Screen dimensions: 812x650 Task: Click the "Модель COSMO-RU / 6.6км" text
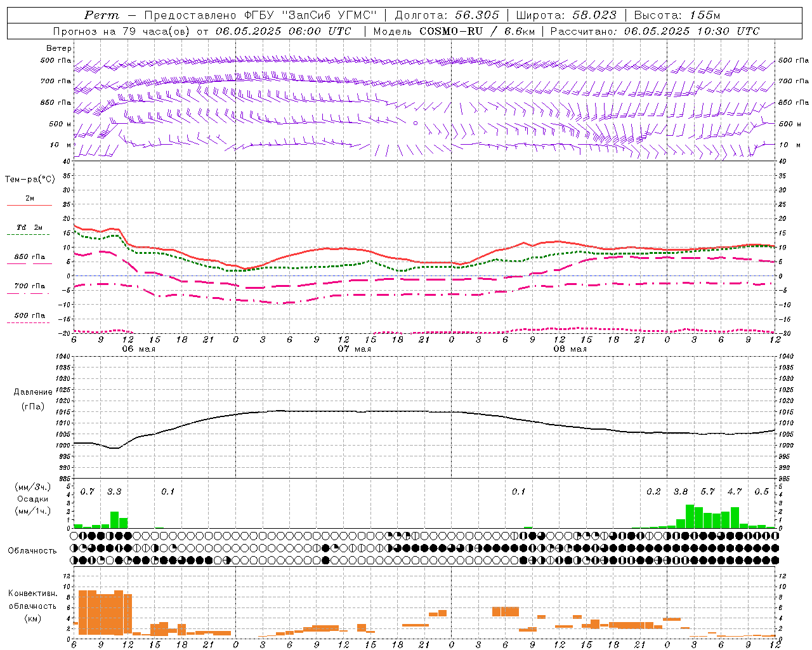454,31
